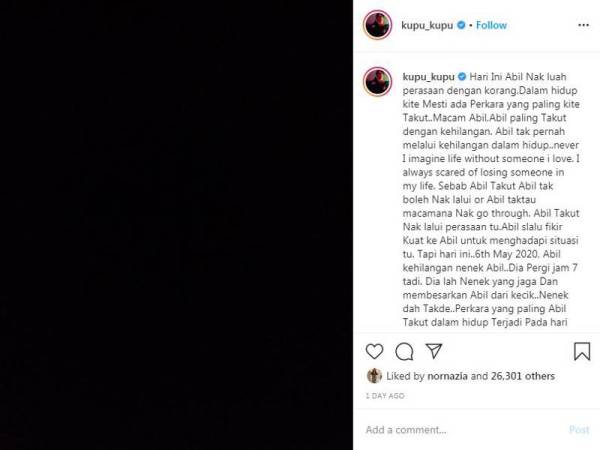Click the caption profile picture avatar

click(x=377, y=82)
